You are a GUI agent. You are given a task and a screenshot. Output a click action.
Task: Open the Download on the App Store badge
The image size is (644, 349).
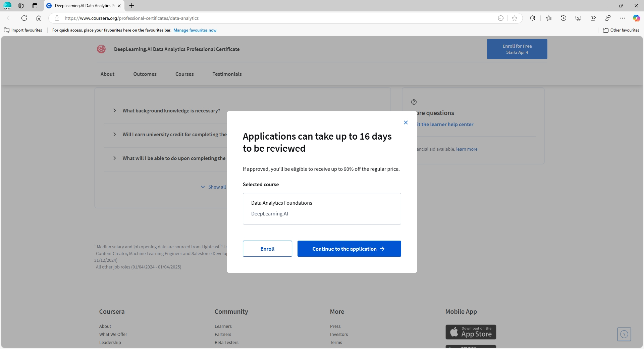click(x=470, y=332)
